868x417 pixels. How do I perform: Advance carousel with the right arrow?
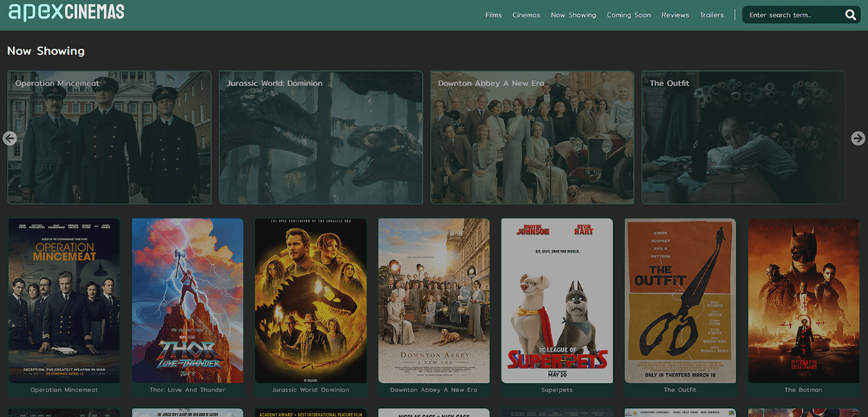pyautogui.click(x=858, y=138)
